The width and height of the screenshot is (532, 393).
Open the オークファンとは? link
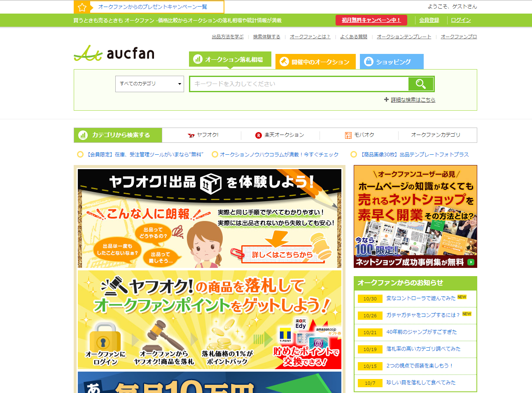coord(310,37)
